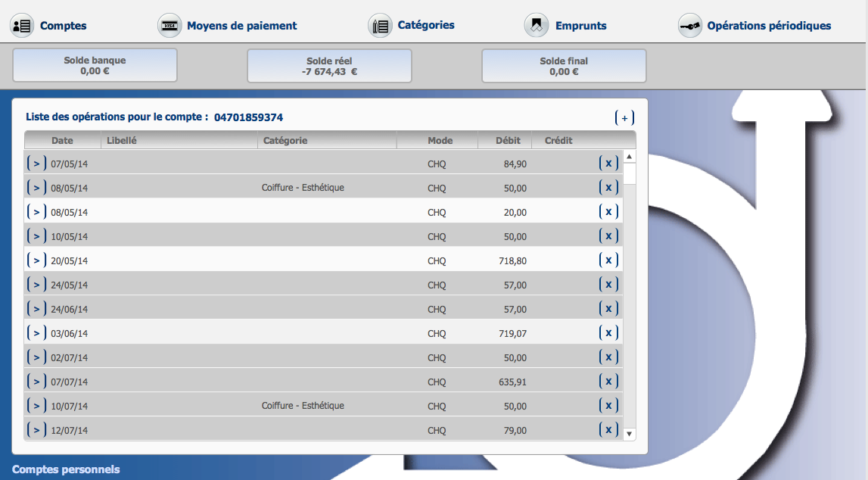Open Moyens de paiement menu
This screenshot has width=868, height=480.
242,26
